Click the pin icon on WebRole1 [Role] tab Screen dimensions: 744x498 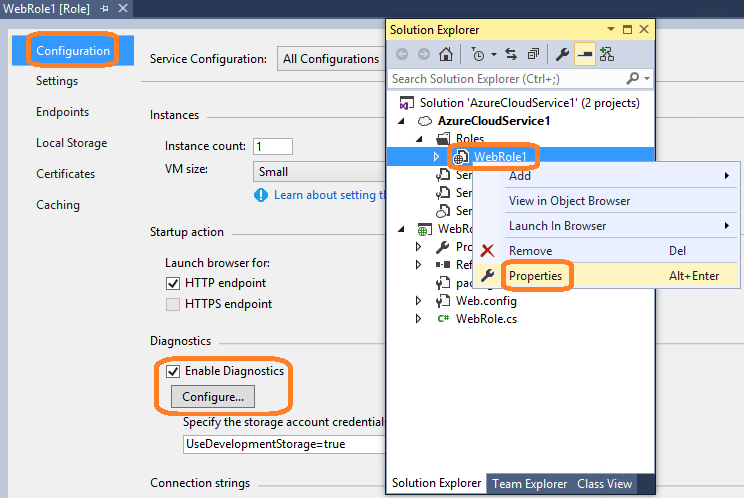point(105,9)
